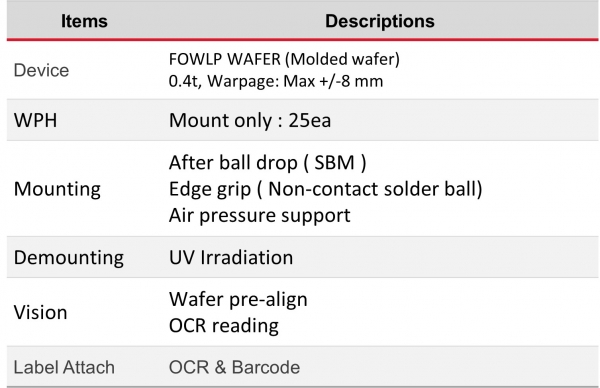Click the FOWLP WAFER (Molded wafer) text

284,59
